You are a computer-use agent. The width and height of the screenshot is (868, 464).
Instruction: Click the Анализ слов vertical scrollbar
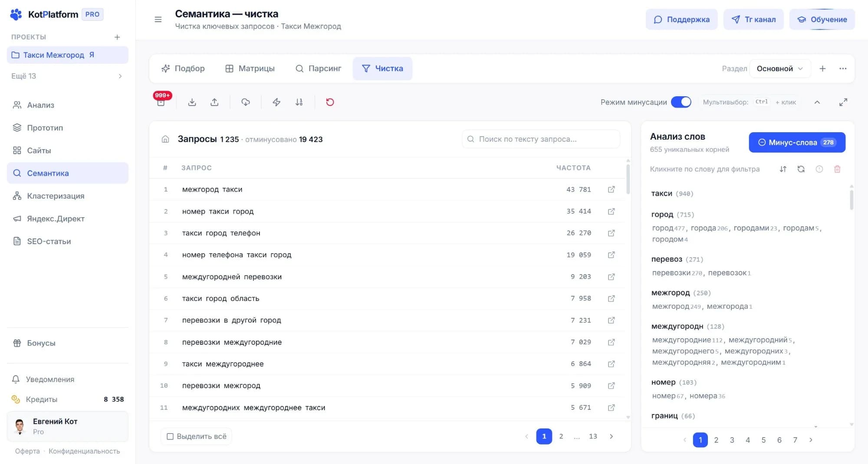coord(852,199)
